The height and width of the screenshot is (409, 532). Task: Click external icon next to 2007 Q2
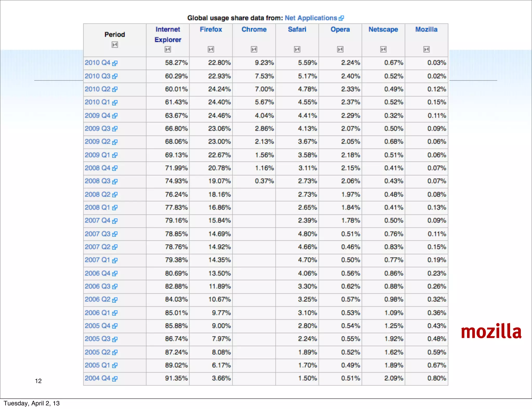point(115,247)
